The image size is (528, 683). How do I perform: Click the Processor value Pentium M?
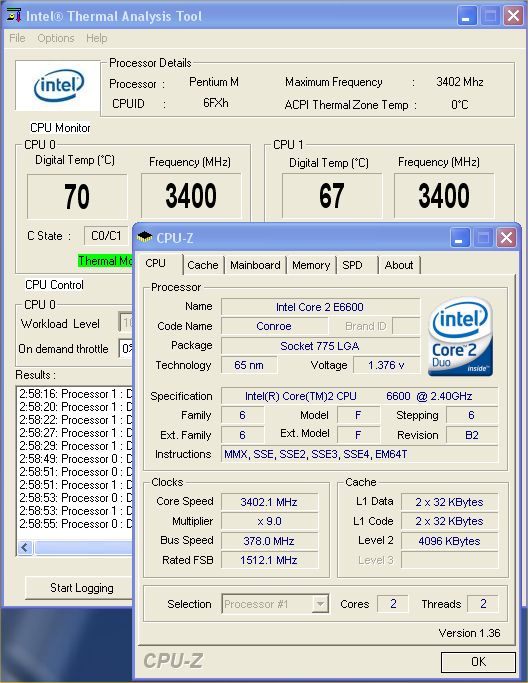coord(214,82)
